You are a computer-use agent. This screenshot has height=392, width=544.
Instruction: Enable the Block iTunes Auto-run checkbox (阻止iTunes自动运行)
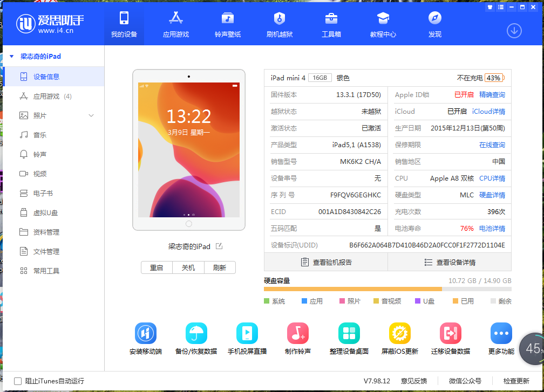click(18, 381)
